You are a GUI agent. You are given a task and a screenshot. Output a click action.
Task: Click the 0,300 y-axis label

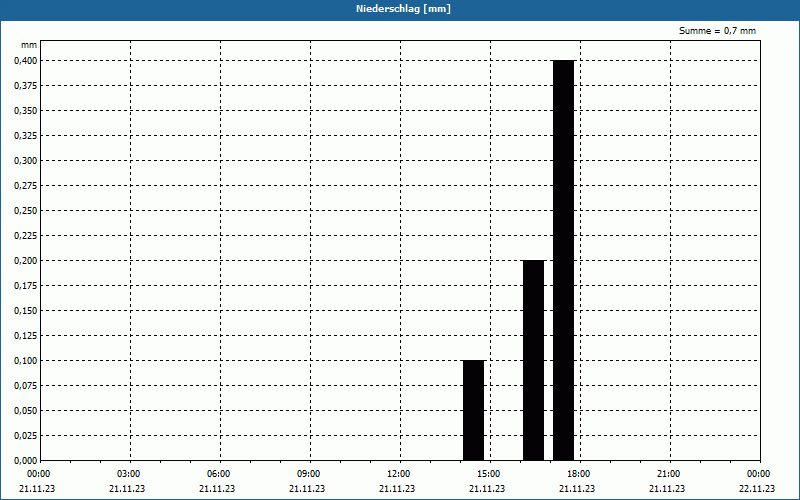(26, 161)
